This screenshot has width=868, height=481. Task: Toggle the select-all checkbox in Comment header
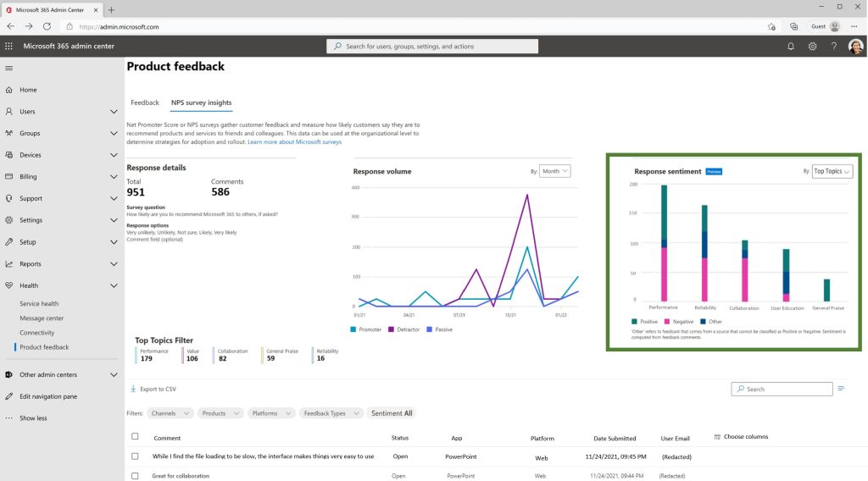[x=135, y=437]
